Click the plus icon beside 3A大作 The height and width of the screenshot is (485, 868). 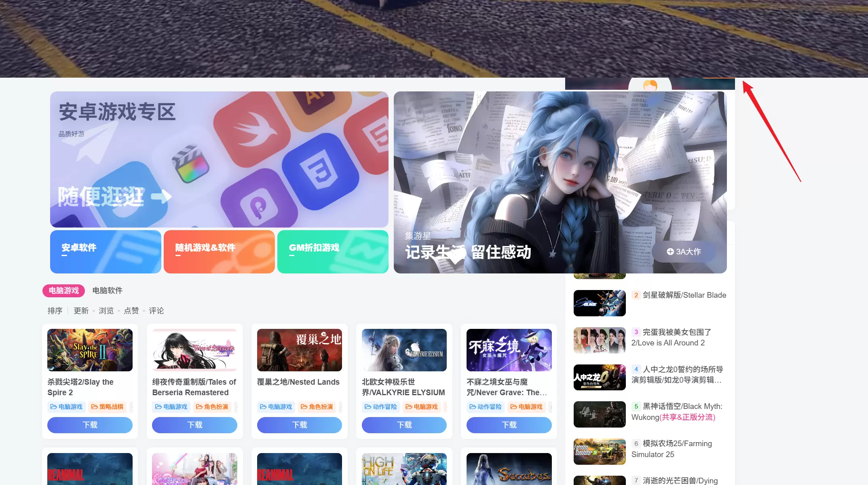coord(670,252)
